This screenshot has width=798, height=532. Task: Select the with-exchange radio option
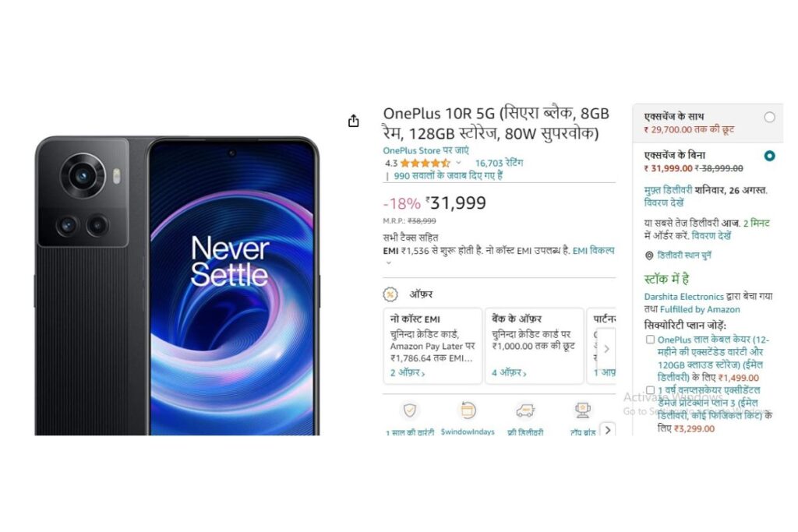tap(769, 118)
